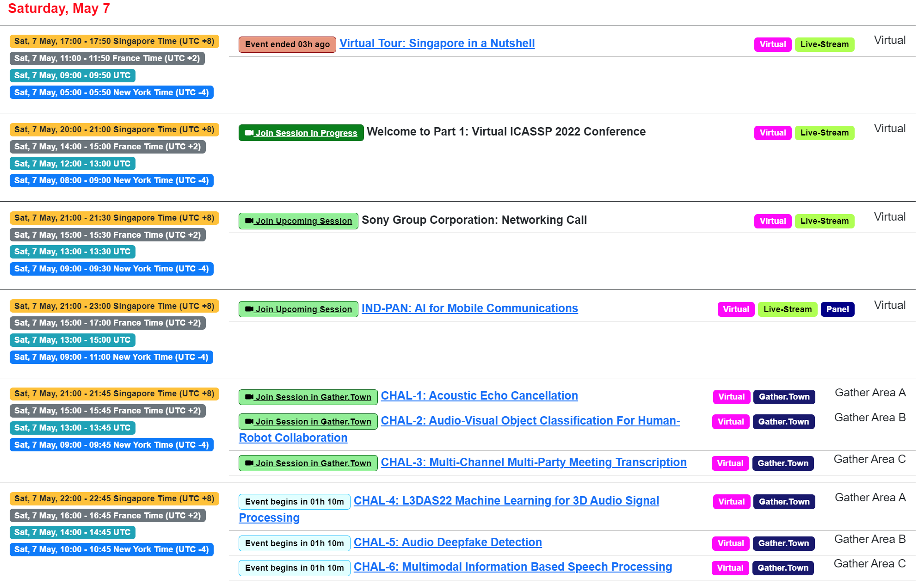Click camera icon on CHAL-2 Gather.Town join button
Viewport: 924px width, 585px height.
coord(249,422)
